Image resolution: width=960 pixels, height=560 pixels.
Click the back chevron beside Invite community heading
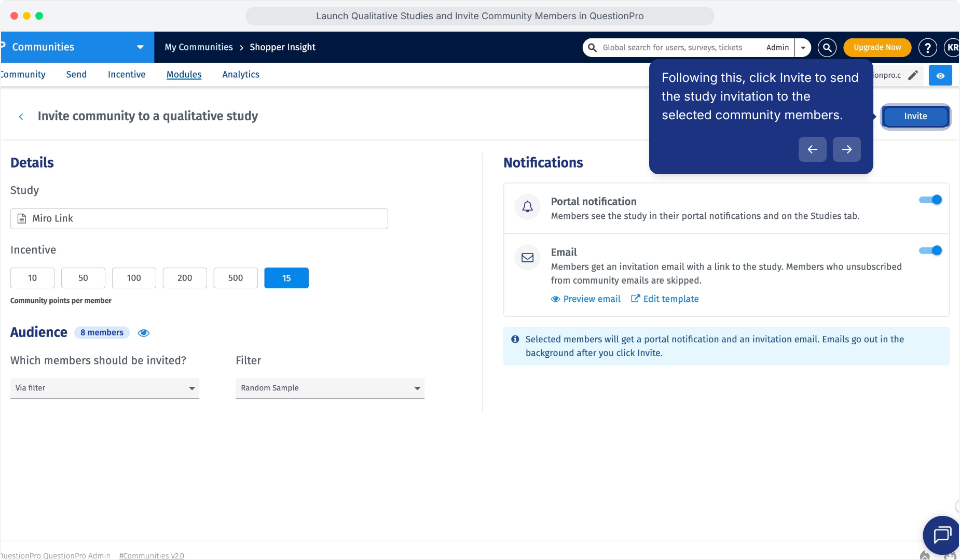21,117
